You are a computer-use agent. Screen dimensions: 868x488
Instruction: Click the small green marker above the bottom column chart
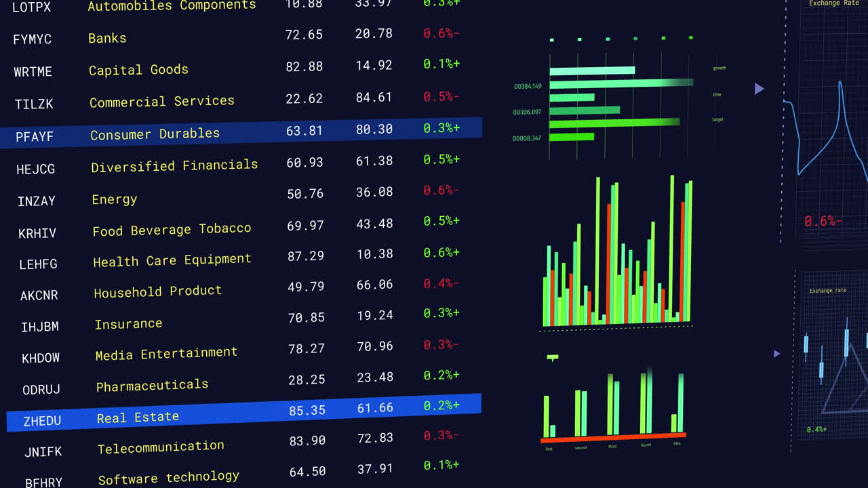tap(553, 356)
